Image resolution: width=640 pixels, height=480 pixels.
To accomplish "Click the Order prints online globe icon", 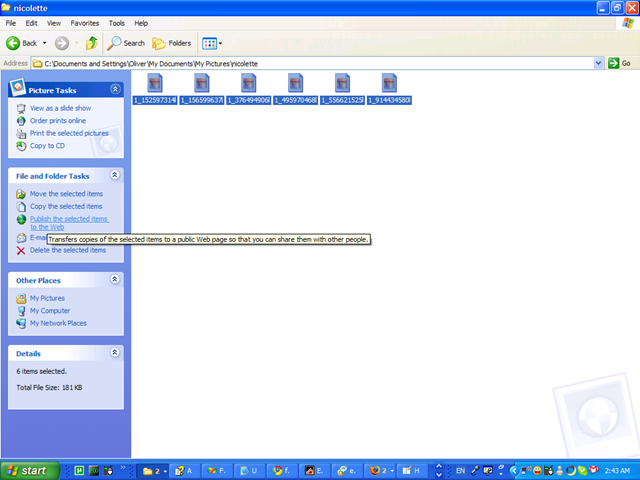I will pos(21,121).
